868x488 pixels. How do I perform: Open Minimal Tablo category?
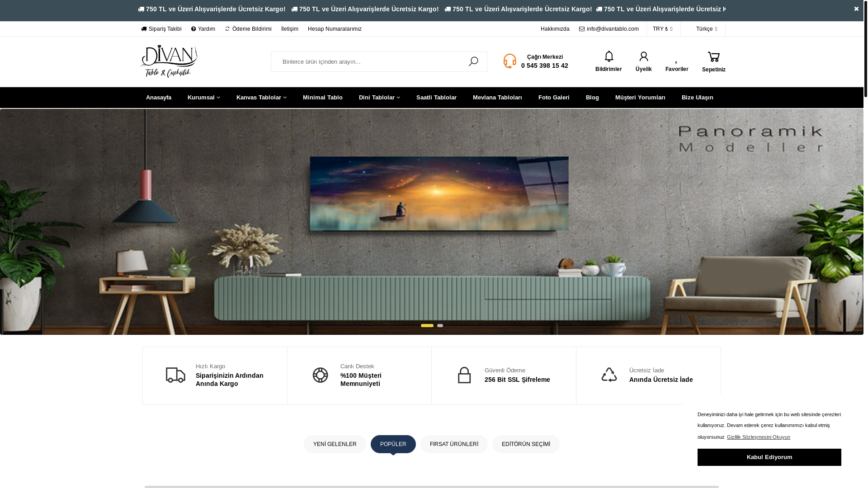pos(323,98)
